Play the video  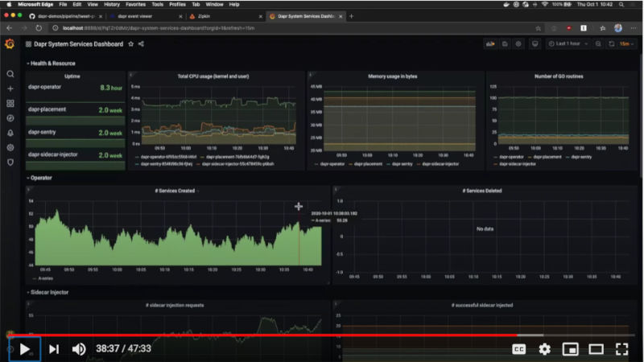pyautogui.click(x=25, y=349)
